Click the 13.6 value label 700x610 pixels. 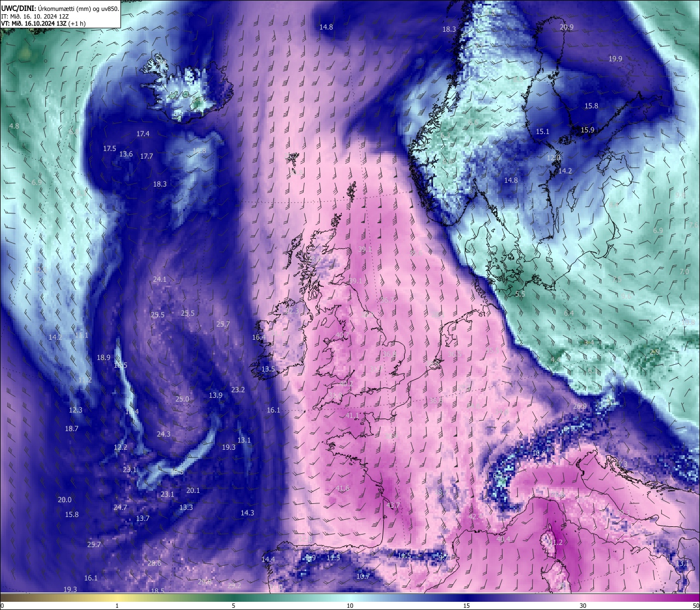click(126, 154)
